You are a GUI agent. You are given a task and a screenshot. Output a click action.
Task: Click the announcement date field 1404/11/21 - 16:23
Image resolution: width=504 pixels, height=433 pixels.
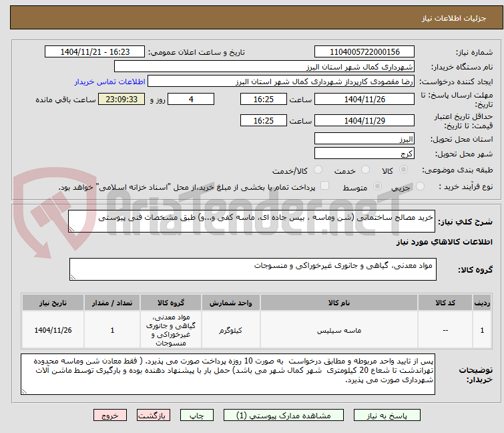pos(95,52)
